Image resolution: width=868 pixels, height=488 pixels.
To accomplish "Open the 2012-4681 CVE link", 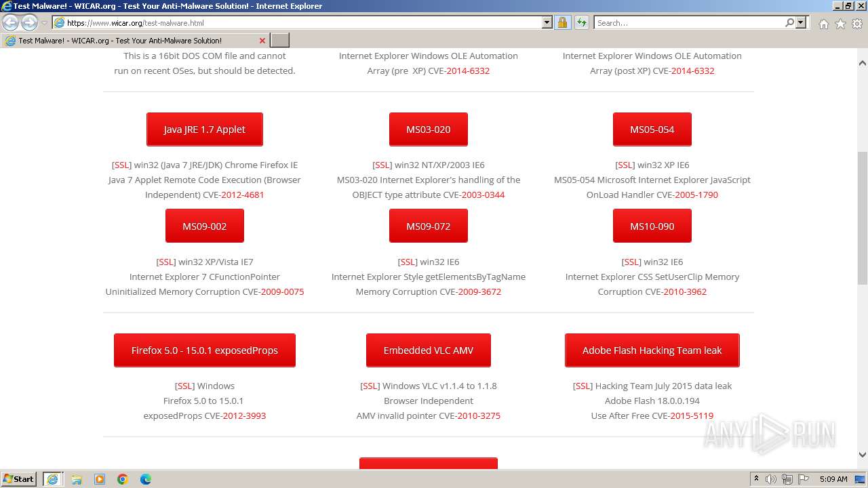I will click(242, 195).
